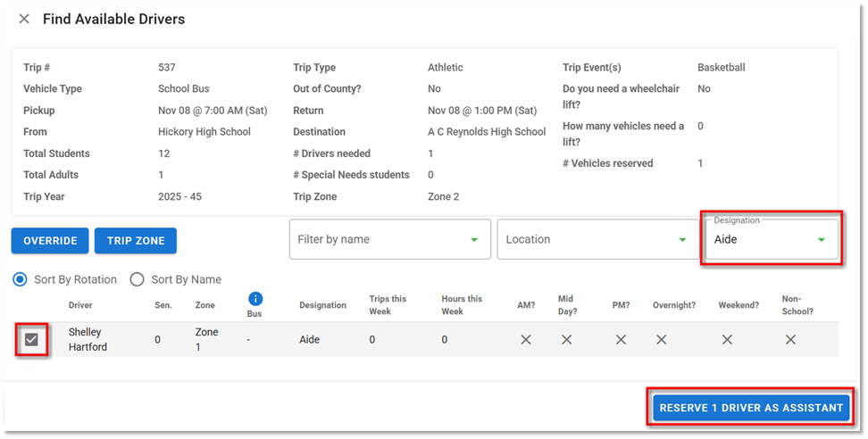868x439 pixels.
Task: Click the Zone 1 cell in driver row
Action: pyautogui.click(x=206, y=339)
